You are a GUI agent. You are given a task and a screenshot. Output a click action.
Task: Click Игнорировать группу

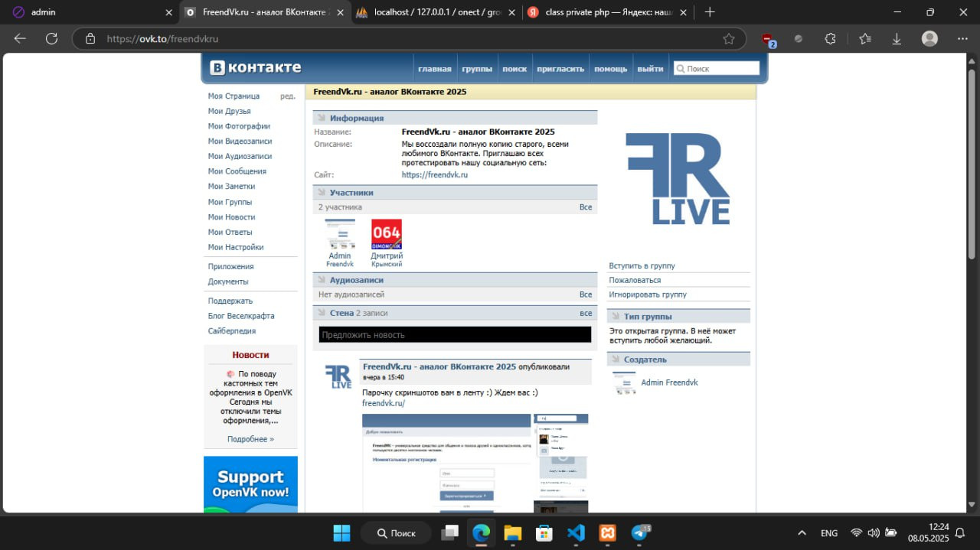[x=648, y=295]
